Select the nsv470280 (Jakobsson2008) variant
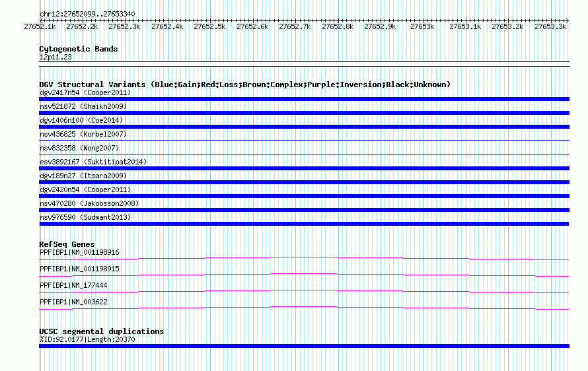The width and height of the screenshot is (588, 371). [89, 203]
